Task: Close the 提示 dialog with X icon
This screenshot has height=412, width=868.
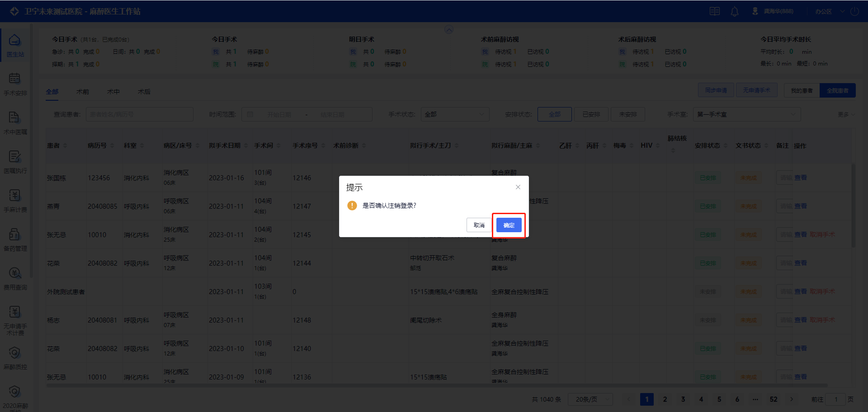Action: pos(518,187)
